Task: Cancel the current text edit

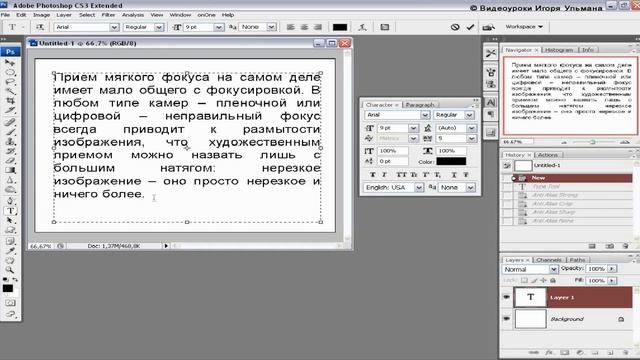Action: tap(455, 27)
